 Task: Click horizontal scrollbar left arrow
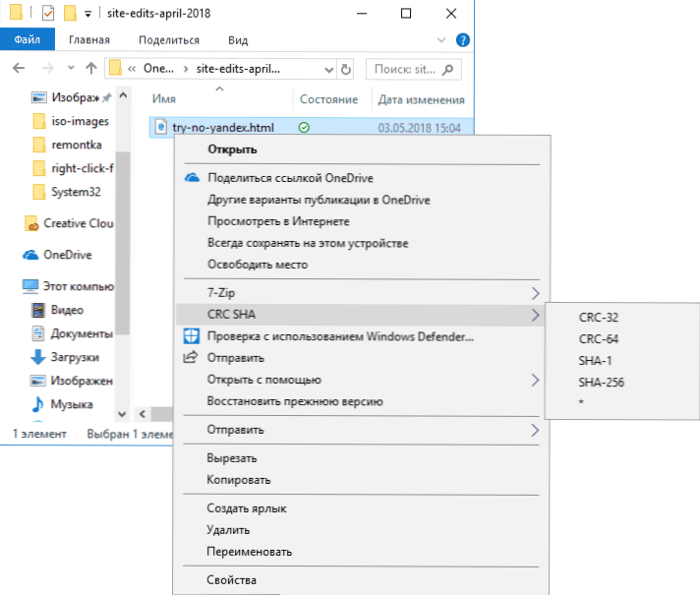(x=143, y=414)
